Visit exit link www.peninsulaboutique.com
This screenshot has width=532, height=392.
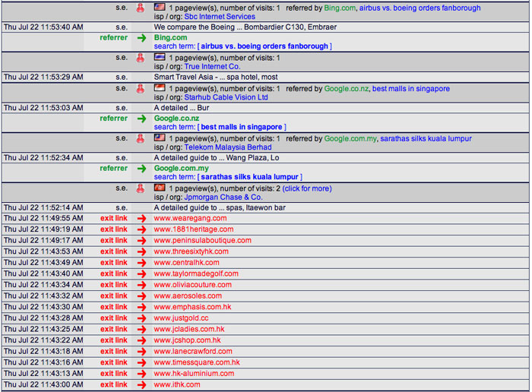coord(202,240)
